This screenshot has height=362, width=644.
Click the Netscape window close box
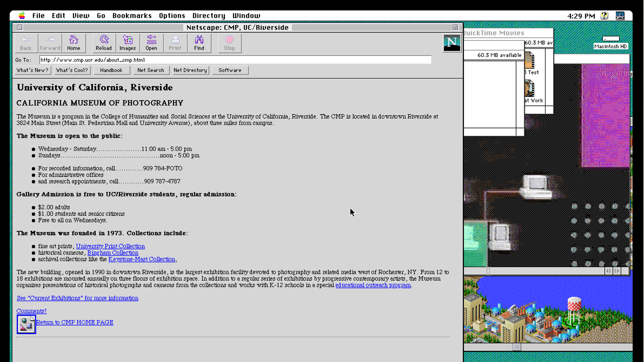pyautogui.click(x=19, y=27)
